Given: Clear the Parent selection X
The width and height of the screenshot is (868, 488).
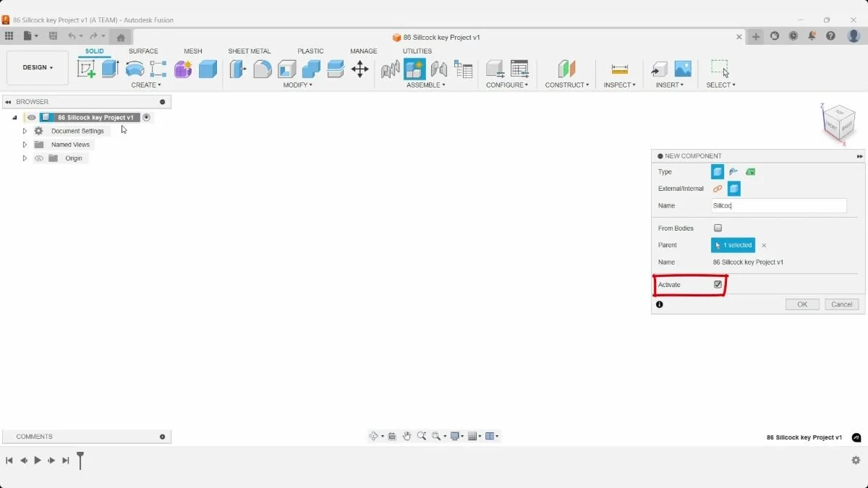Looking at the screenshot, I should pos(764,246).
